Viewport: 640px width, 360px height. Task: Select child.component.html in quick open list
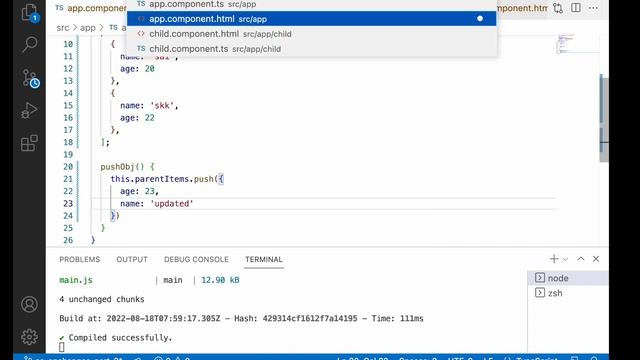[x=312, y=34]
